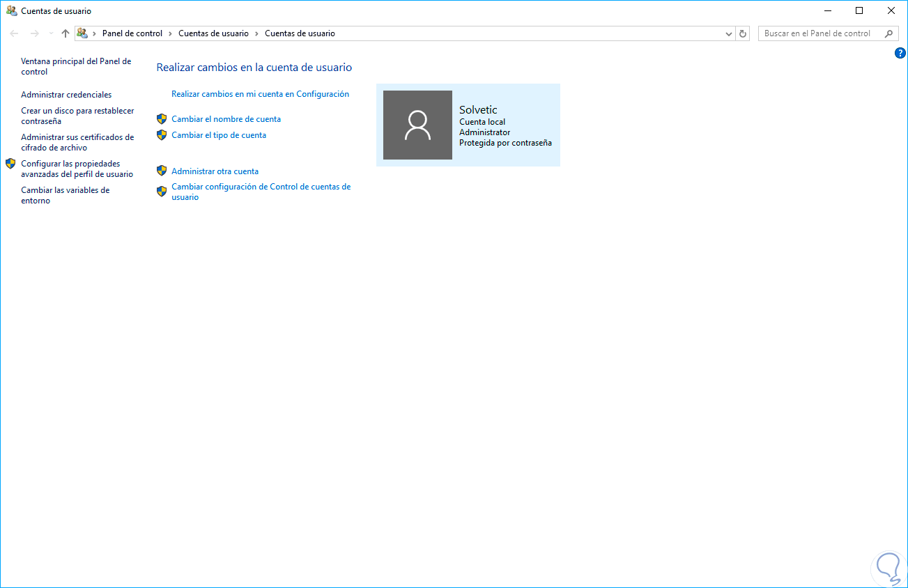Viewport: 908px width, 588px height.
Task: Expand chevron before Panel de control breadcrumb
Action: click(95, 33)
